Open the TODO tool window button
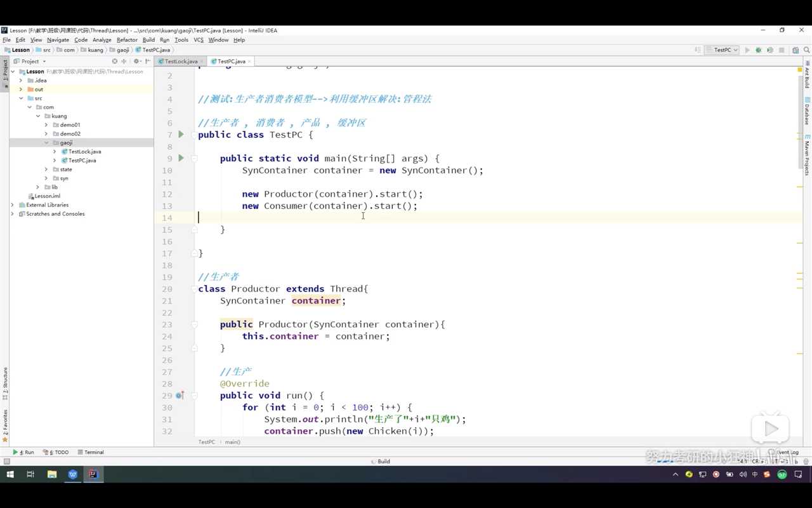 (56, 452)
